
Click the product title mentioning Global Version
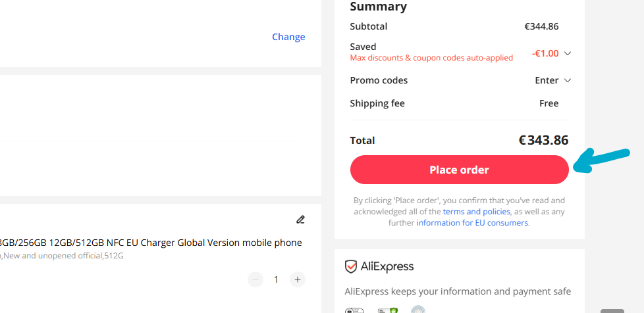(x=151, y=243)
